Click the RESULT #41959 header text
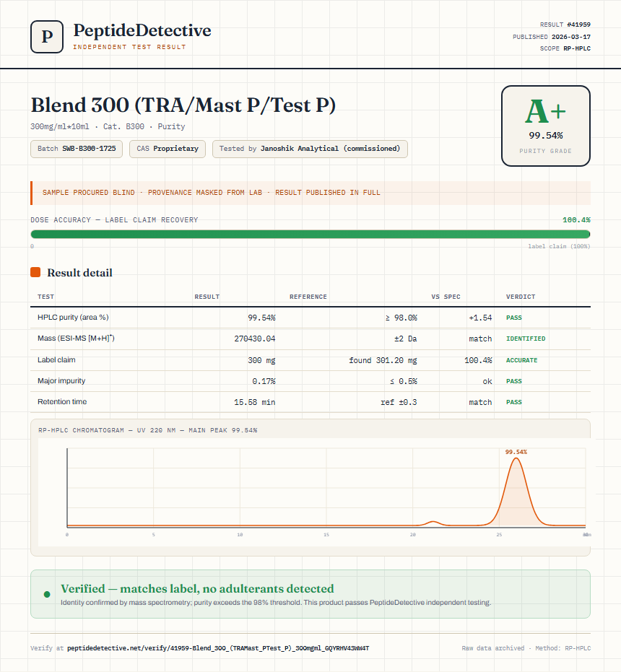The width and height of the screenshot is (621, 672). click(x=565, y=25)
